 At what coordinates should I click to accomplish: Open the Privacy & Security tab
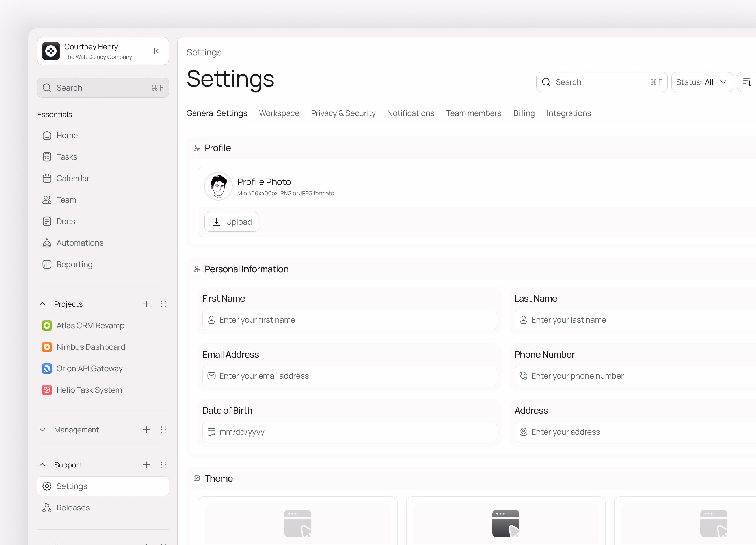click(343, 113)
